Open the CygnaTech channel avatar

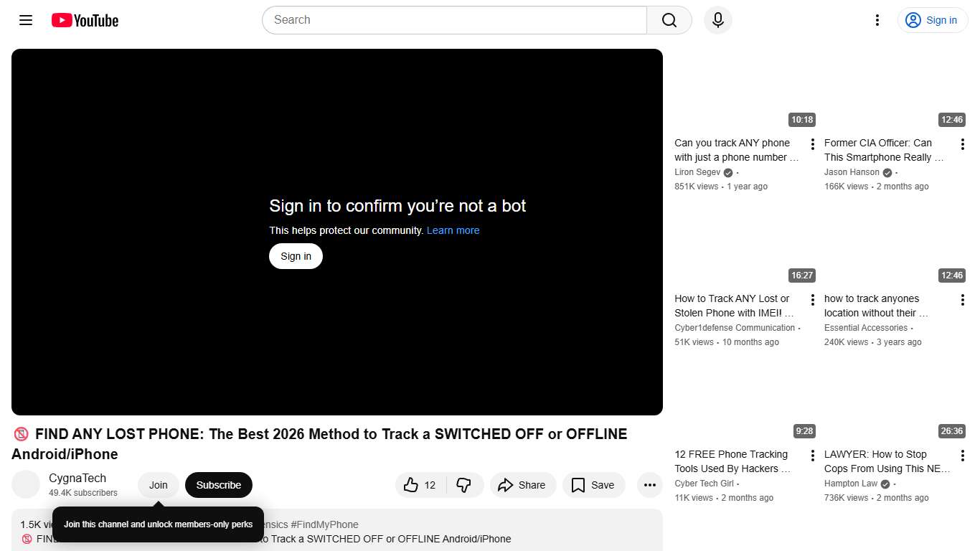(26, 484)
